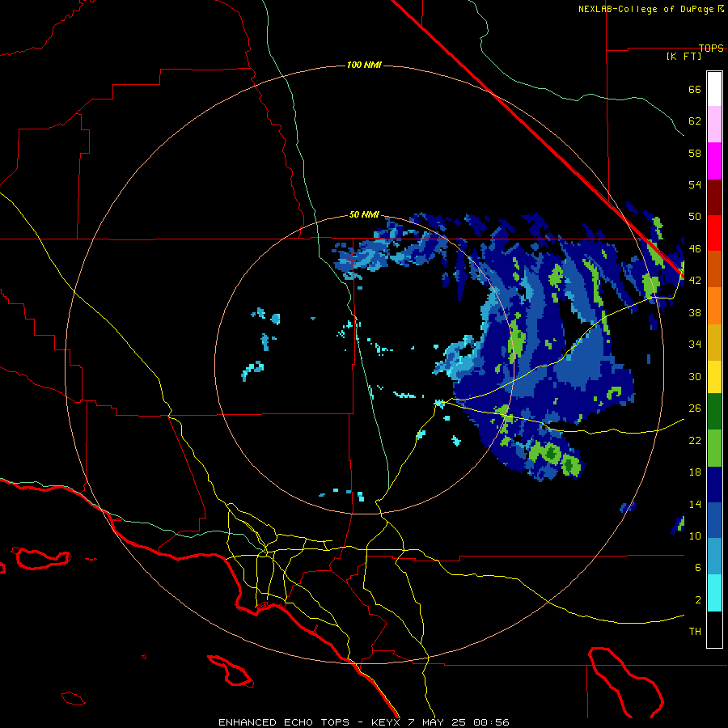
Task: Select the magenta swatch in the color scale
Action: [714, 161]
